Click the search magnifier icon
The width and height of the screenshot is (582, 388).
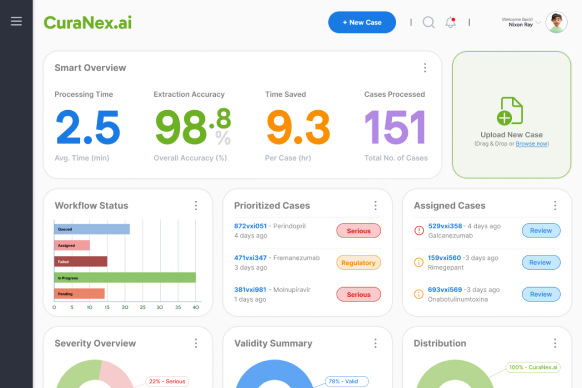pos(429,22)
